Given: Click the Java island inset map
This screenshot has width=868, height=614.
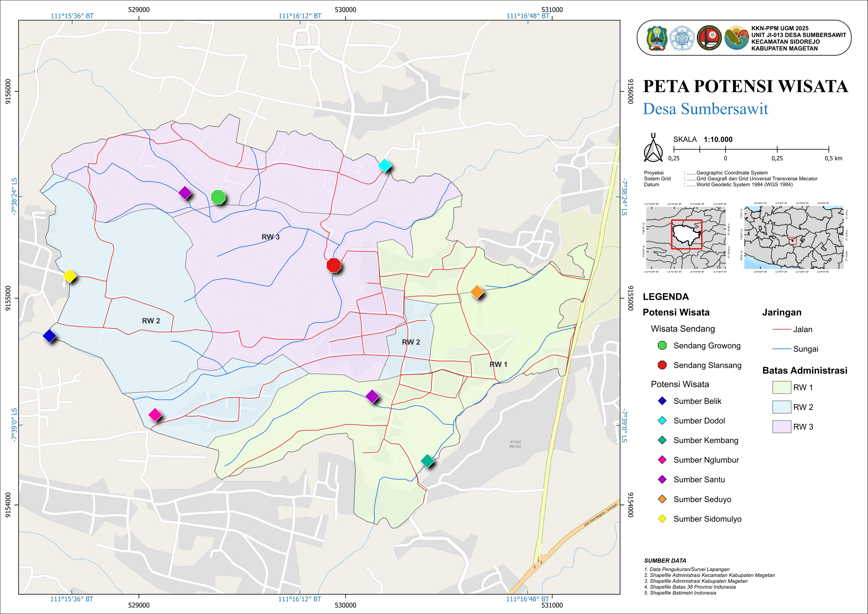Looking at the screenshot, I should [x=794, y=238].
